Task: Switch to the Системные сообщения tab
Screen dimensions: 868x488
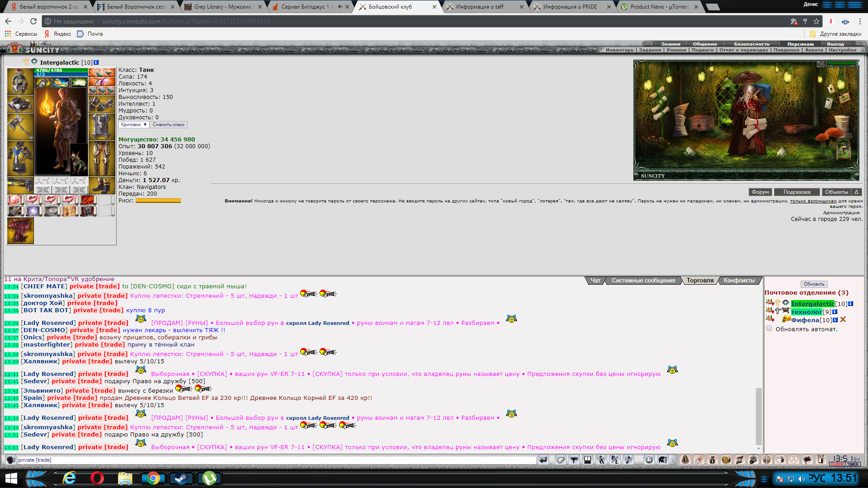Action: click(643, 281)
